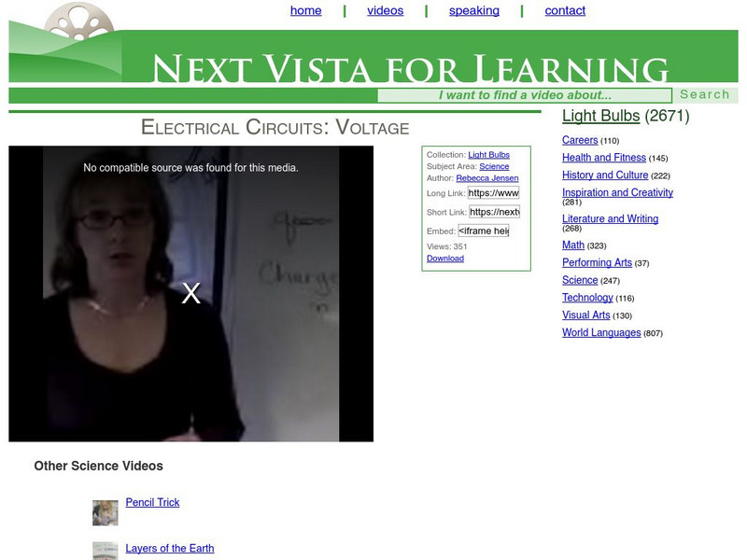
Task: Open the Layers of the Earth thumbnail
Action: [106, 551]
